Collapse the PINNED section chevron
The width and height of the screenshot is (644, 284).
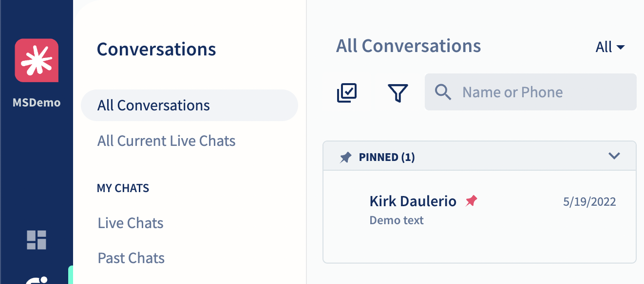coord(614,156)
